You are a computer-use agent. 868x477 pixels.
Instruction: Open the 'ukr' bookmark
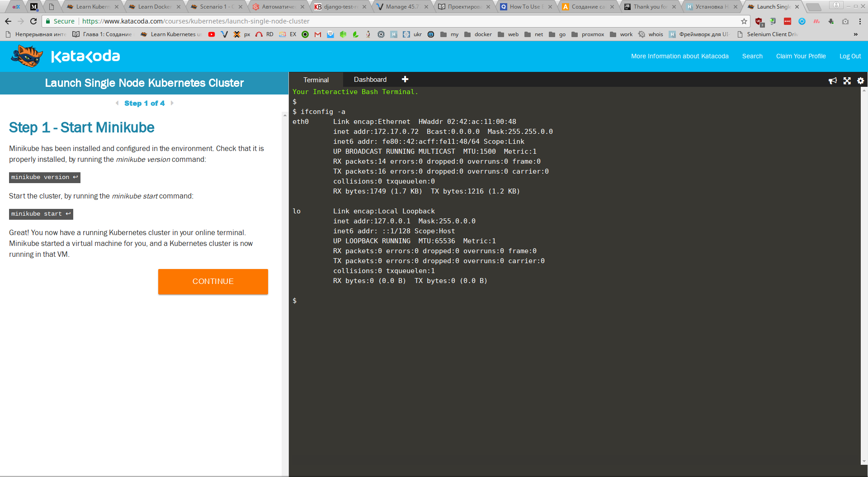[x=412, y=34]
